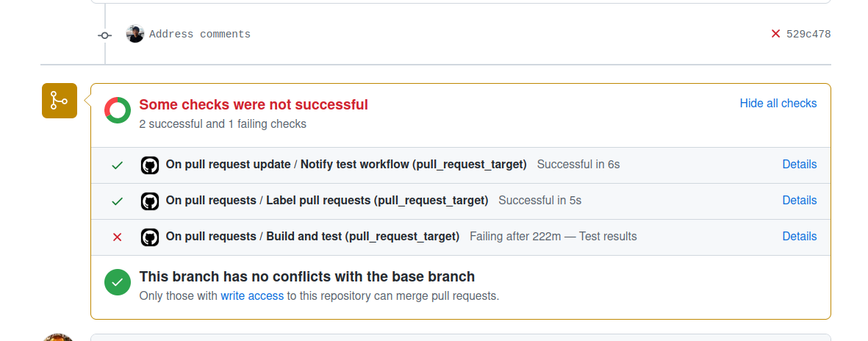
Task: Open commit hash 529c478
Action: pos(808,35)
